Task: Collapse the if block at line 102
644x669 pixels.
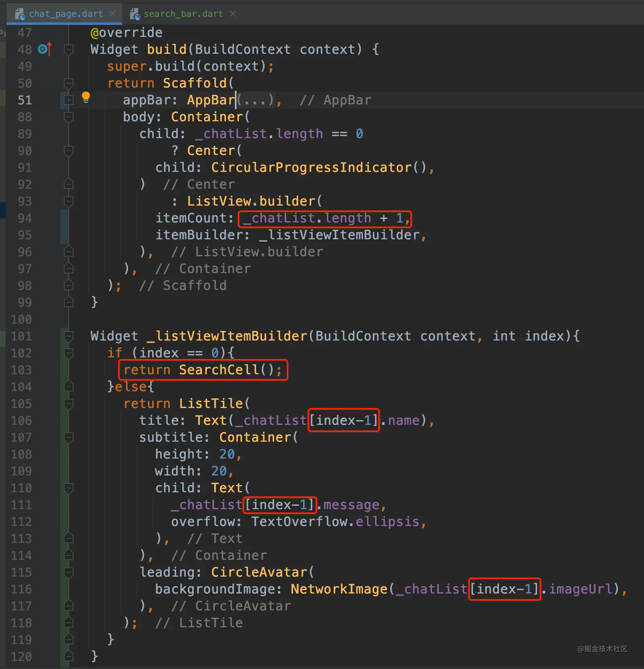Action: click(x=69, y=353)
